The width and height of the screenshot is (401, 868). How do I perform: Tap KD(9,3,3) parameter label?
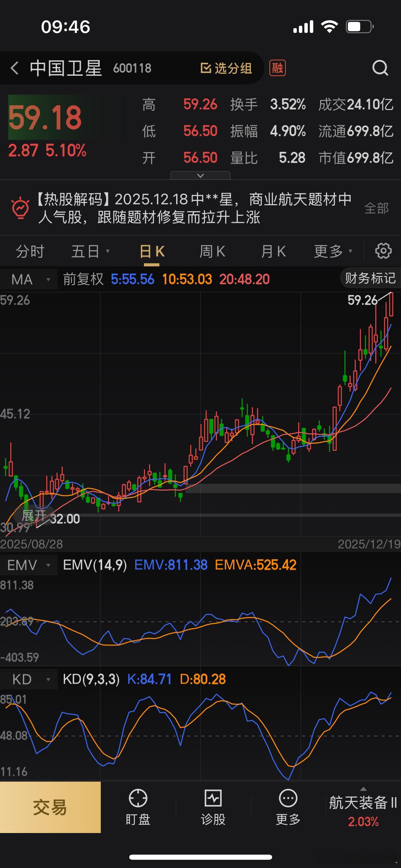91,679
